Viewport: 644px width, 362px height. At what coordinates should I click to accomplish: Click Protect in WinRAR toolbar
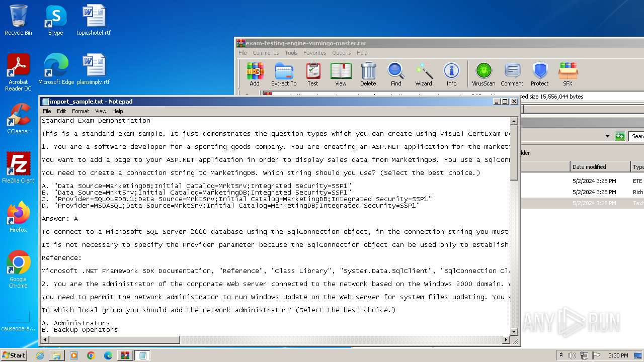point(540,74)
